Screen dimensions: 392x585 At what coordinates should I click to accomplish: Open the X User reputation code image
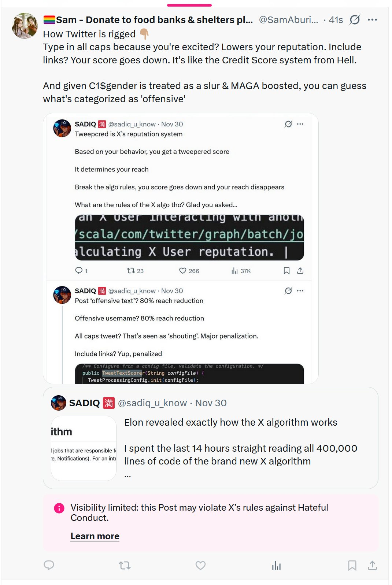pyautogui.click(x=189, y=237)
